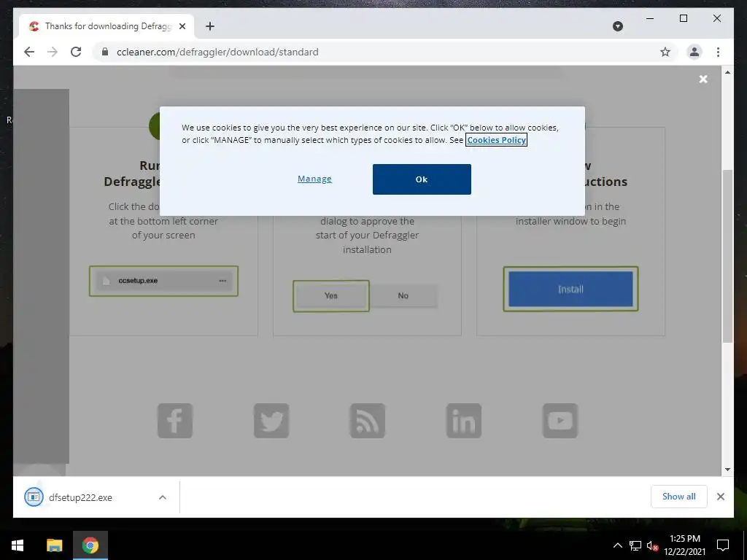Close the Defraggler download tab
The height and width of the screenshot is (560, 747).
(182, 26)
